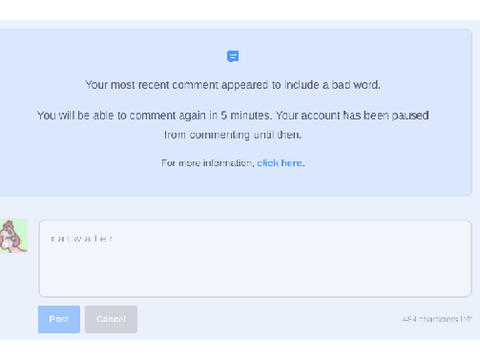
Task: Open the "click here" information link
Action: point(280,163)
